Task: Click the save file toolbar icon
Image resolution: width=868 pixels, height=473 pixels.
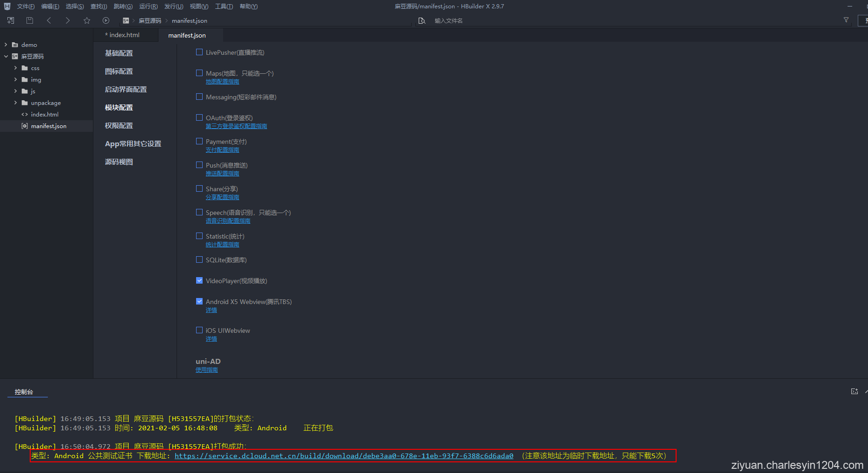Action: coord(30,20)
